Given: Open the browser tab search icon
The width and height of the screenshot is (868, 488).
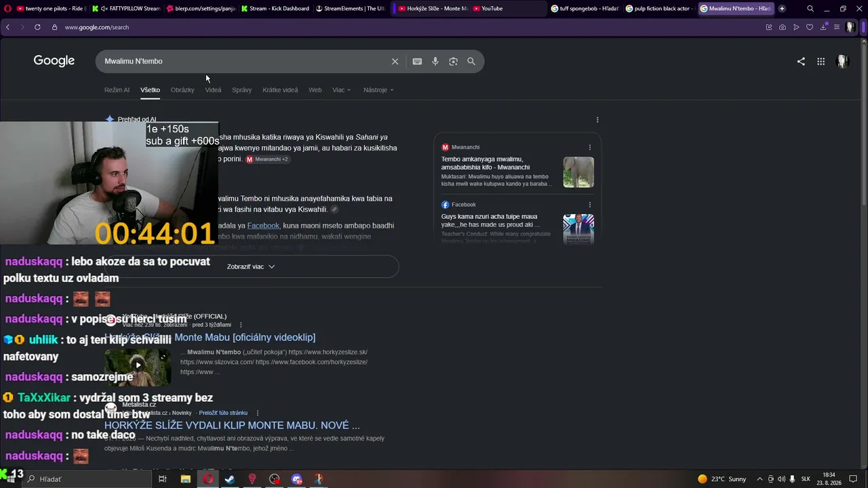Looking at the screenshot, I should coord(810,9).
